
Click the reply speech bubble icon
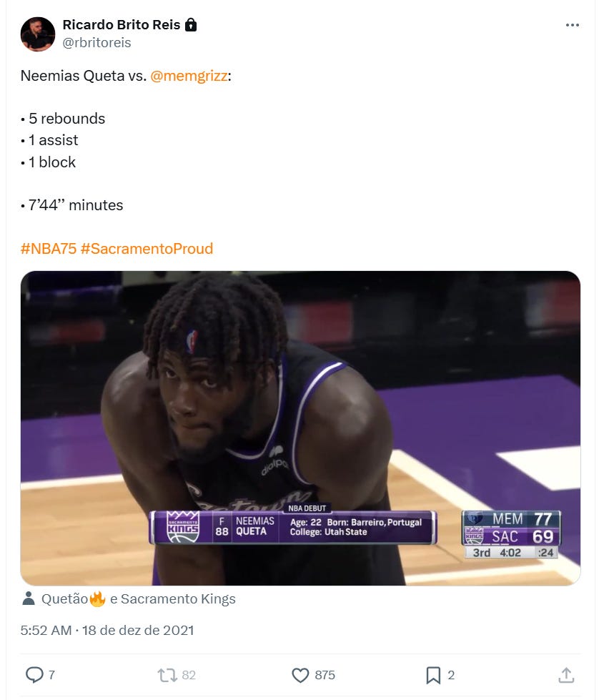pyautogui.click(x=34, y=675)
